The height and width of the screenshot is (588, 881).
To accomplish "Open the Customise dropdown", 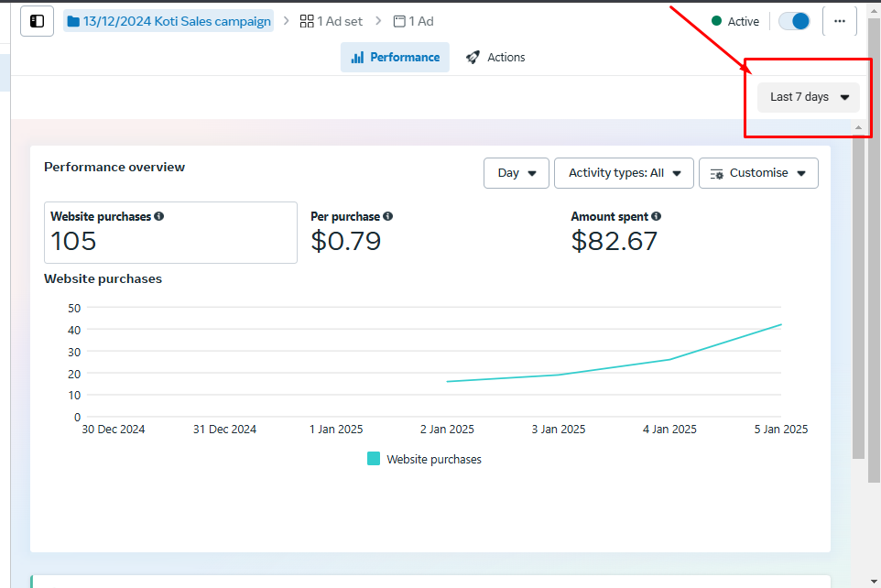I will click(x=758, y=173).
